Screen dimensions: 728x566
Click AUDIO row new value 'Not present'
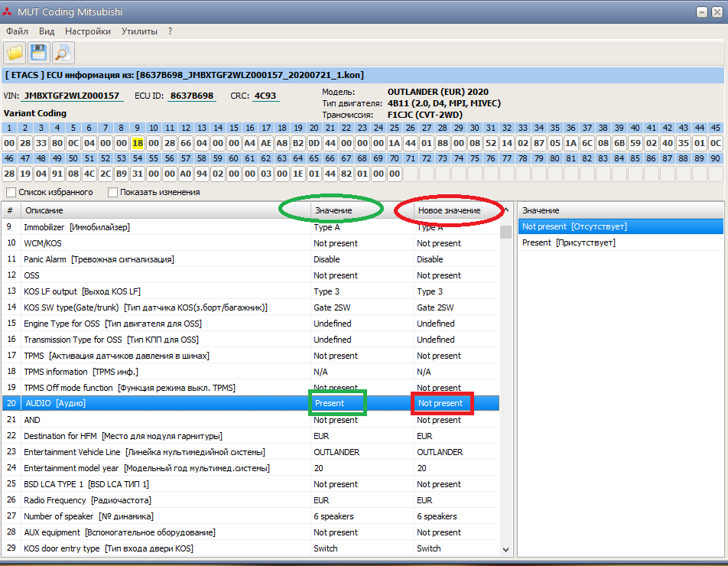point(440,403)
